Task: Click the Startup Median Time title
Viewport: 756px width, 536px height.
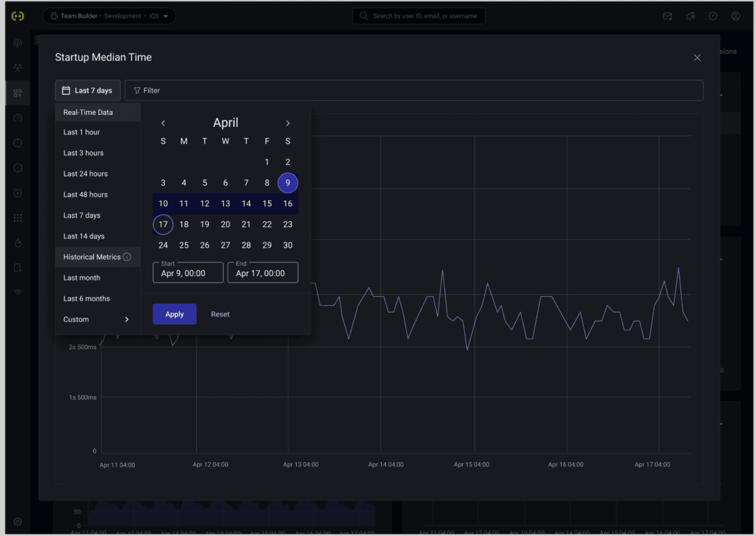Action: coord(103,57)
